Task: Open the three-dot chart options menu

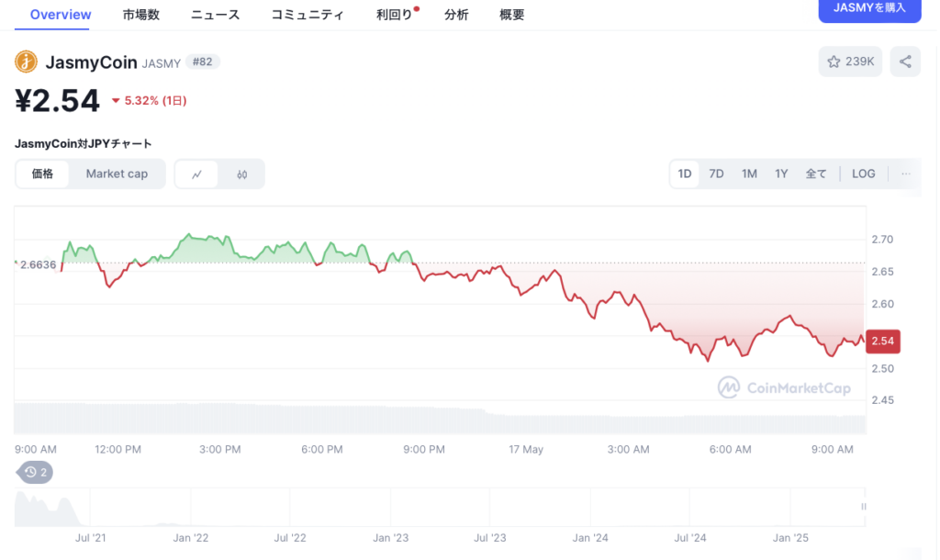Action: pos(906,174)
